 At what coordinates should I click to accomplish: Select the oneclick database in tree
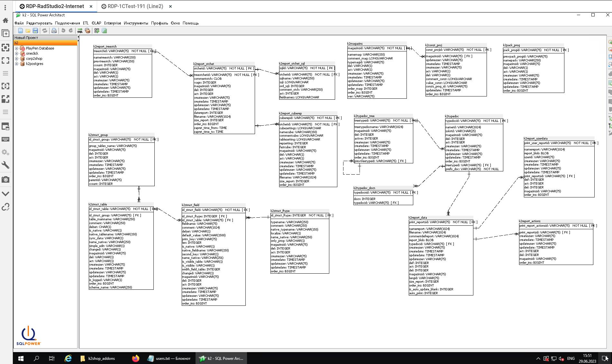pyautogui.click(x=32, y=53)
